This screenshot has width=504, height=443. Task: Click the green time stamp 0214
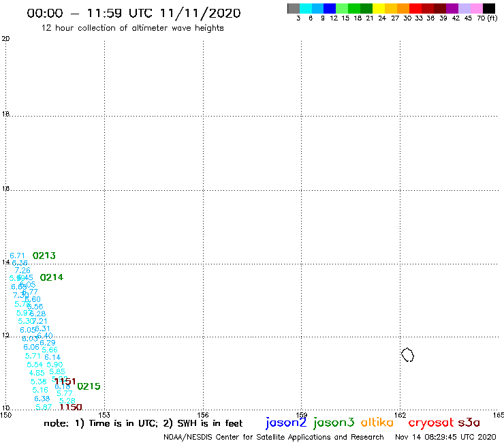[x=52, y=277]
